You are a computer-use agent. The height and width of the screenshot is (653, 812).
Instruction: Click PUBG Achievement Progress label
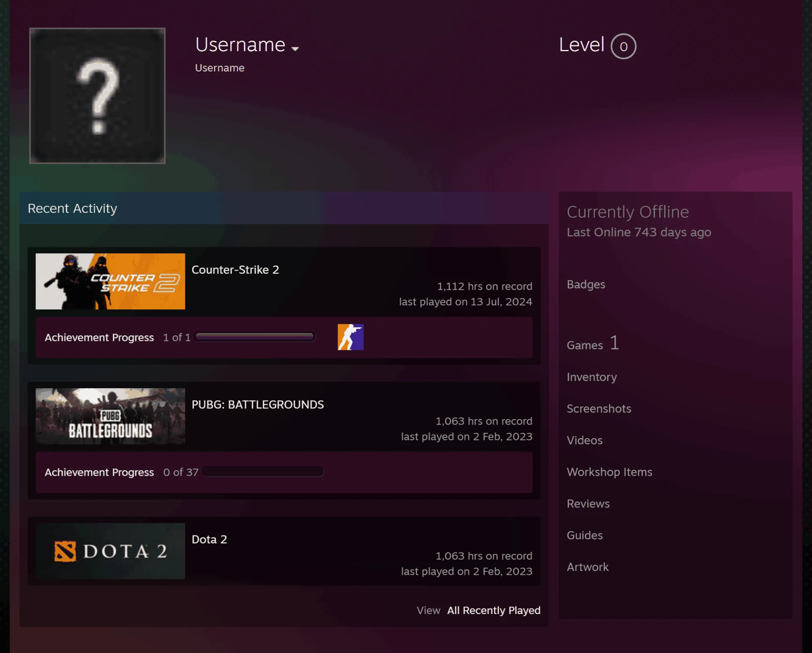point(99,472)
